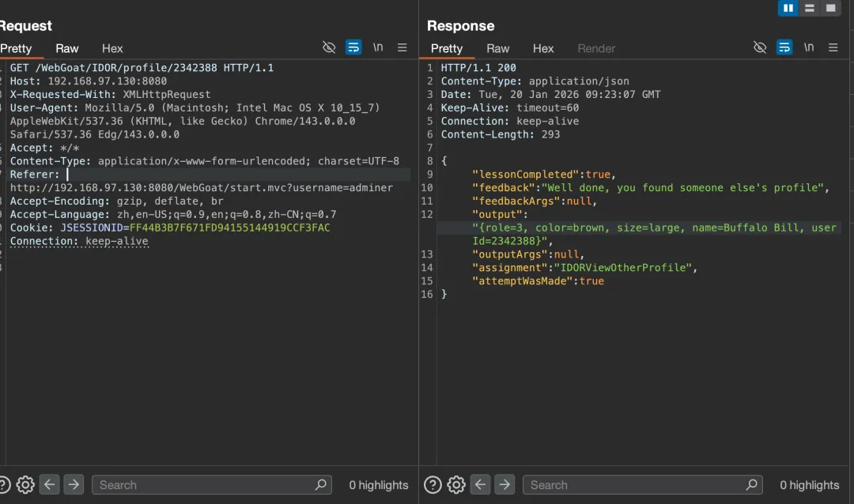Image resolution: width=854 pixels, height=504 pixels.
Task: Select Request Raw tab
Action: pos(67,48)
